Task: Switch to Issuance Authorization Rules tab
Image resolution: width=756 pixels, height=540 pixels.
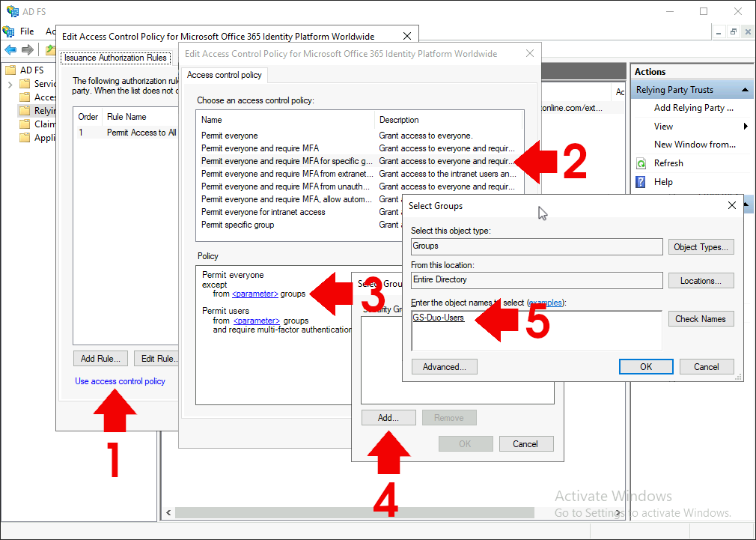Action: [x=116, y=58]
